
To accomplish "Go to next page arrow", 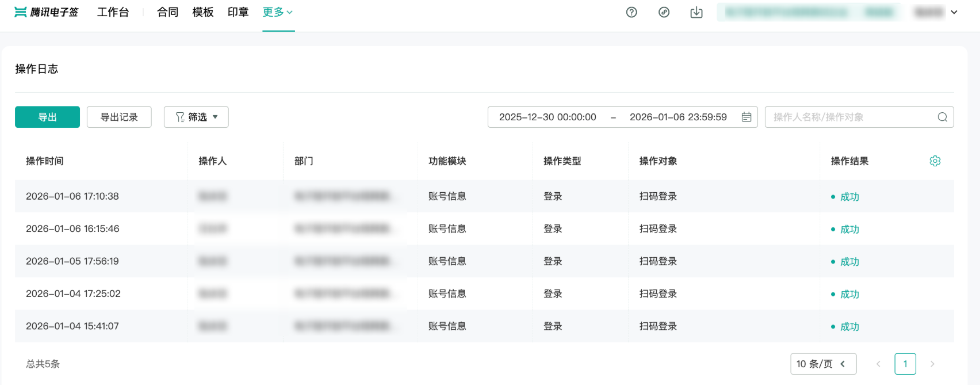I will point(932,364).
